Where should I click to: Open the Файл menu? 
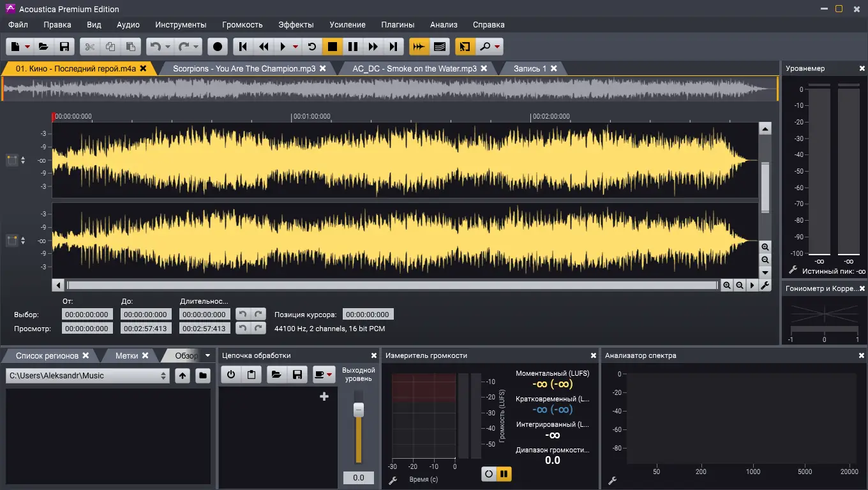(19, 24)
